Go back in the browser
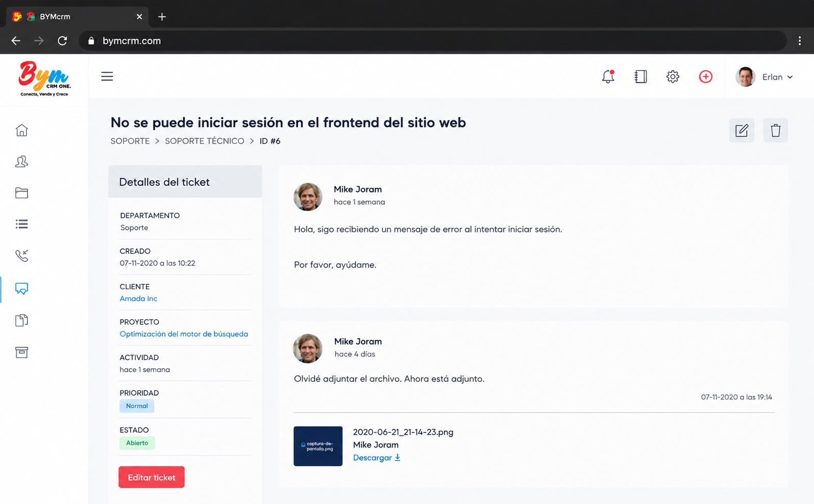 (x=16, y=41)
